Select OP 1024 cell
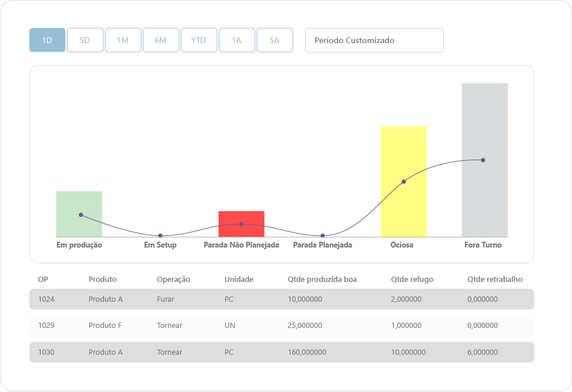This screenshot has height=392, width=572. [46, 299]
